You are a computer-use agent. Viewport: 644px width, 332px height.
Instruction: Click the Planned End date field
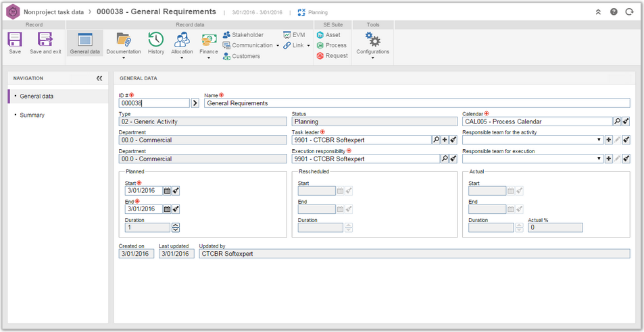tap(144, 209)
